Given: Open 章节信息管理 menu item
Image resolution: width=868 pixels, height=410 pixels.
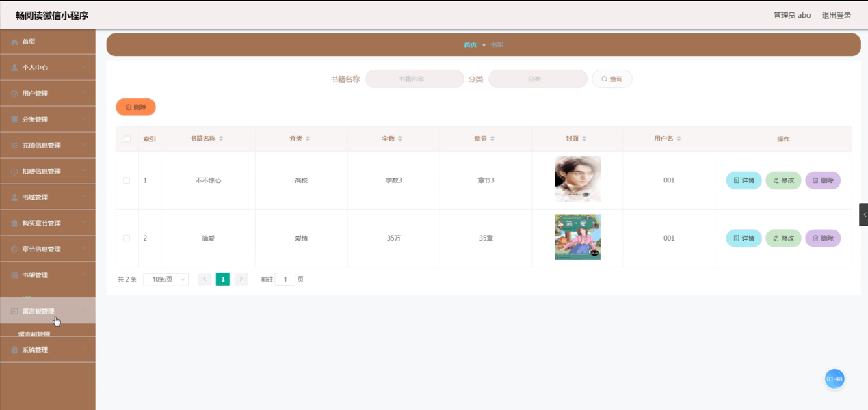Looking at the screenshot, I should click(x=47, y=249).
